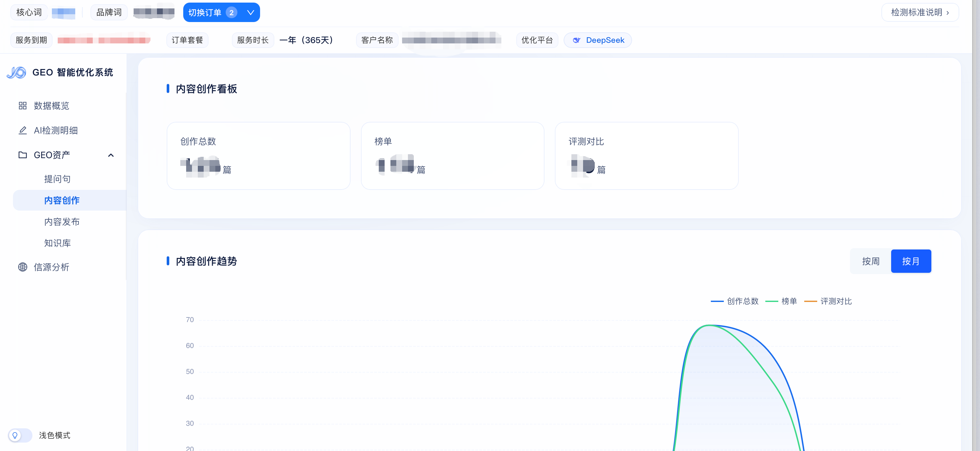980x451 pixels.
Task: Click the order count badge 2
Action: 231,13
